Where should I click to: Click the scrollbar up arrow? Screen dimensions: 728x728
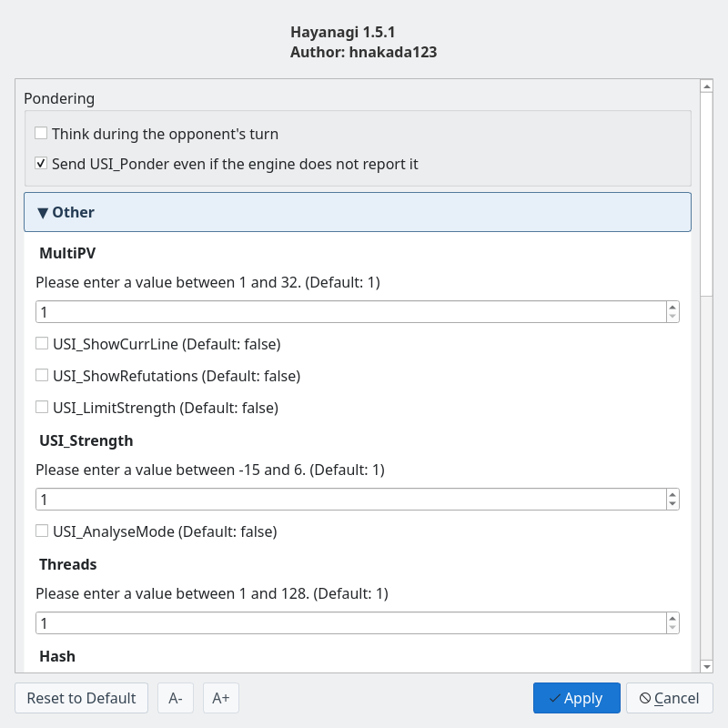707,86
